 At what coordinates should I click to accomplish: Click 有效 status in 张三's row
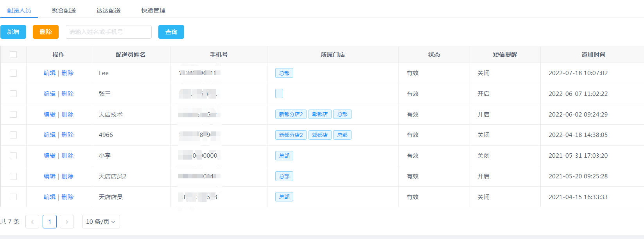(x=413, y=94)
